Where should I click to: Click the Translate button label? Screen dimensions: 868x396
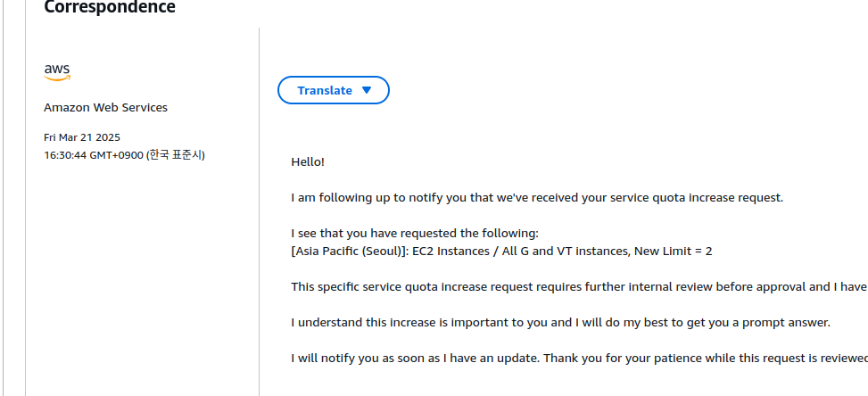pyautogui.click(x=325, y=90)
